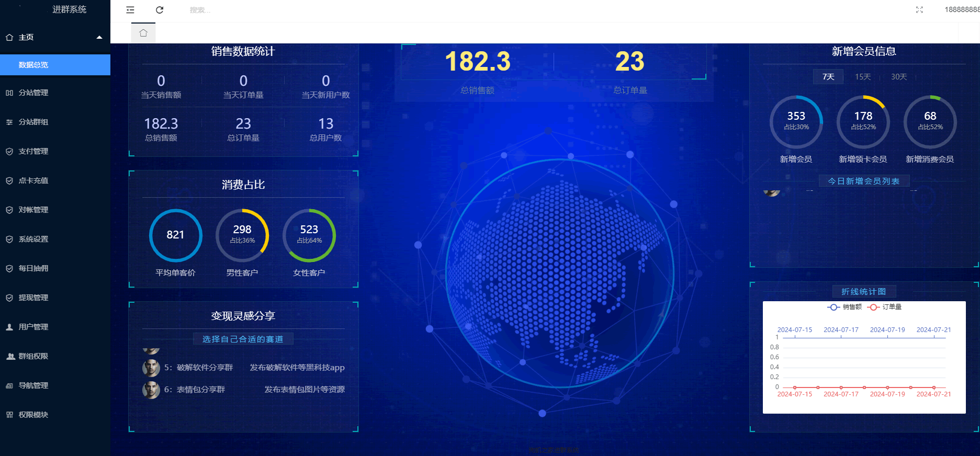
Task: Open 数据总览 menu item
Action: tap(33, 65)
